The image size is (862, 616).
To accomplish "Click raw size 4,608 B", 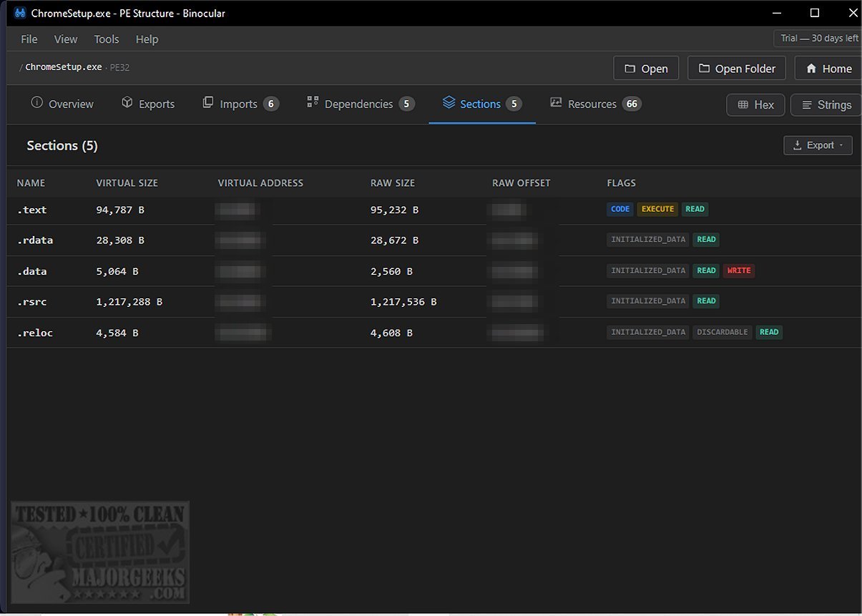I will pyautogui.click(x=391, y=333).
